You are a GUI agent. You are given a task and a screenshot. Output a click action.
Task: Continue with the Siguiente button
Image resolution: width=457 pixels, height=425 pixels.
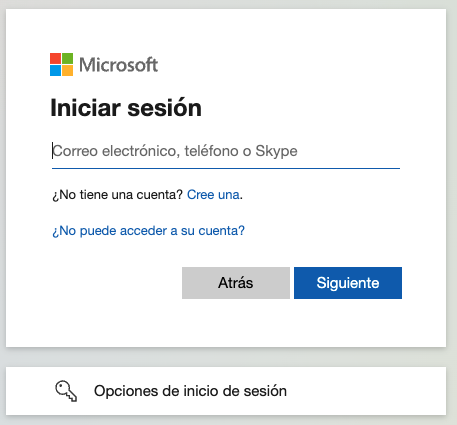click(348, 283)
